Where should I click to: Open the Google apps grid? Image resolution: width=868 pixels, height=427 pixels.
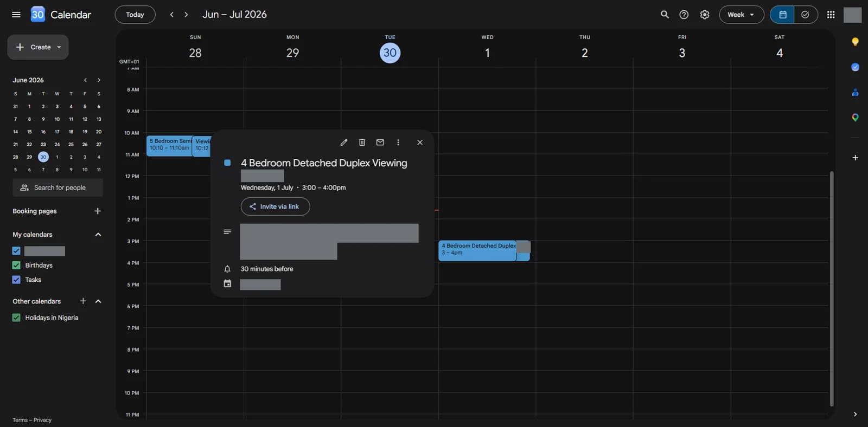click(x=831, y=15)
